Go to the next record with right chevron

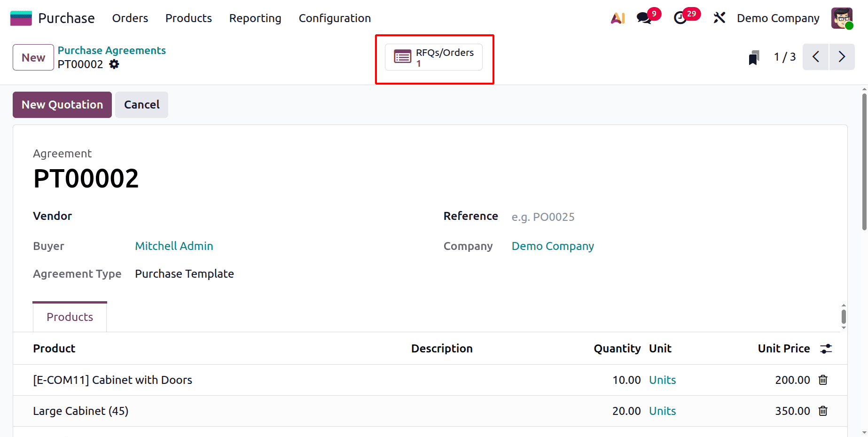click(842, 57)
